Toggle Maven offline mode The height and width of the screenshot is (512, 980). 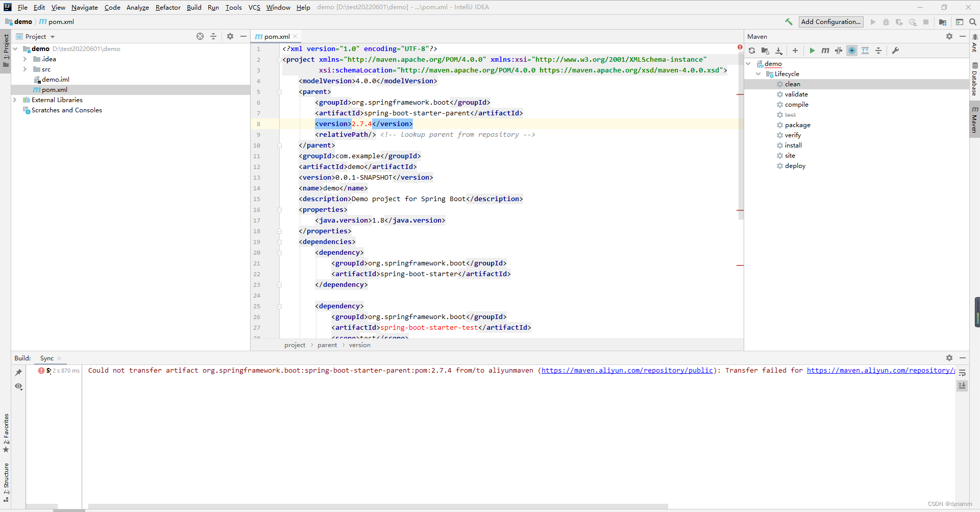(x=839, y=51)
